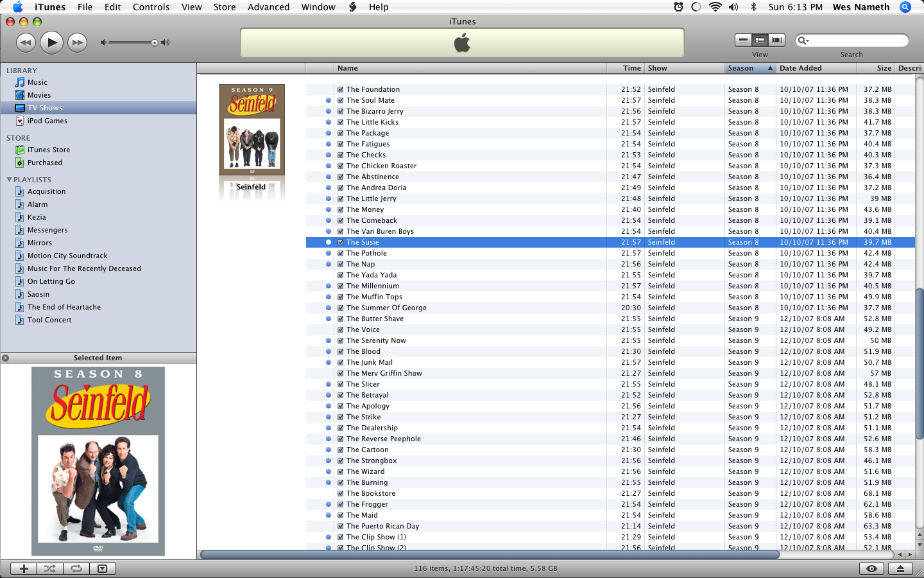Click the Search field
924x578 pixels.
coord(852,40)
